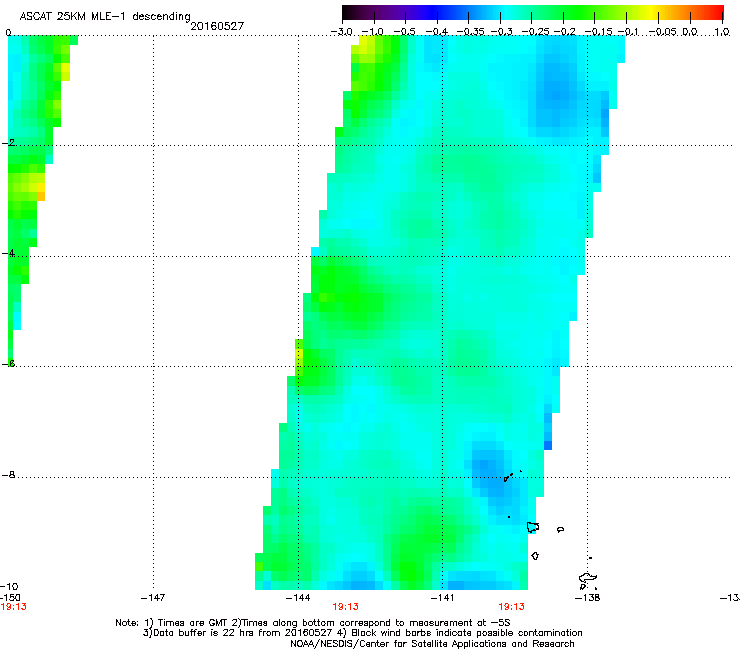
Task: Click the "-141" longitude axis label
Action: pos(442,598)
